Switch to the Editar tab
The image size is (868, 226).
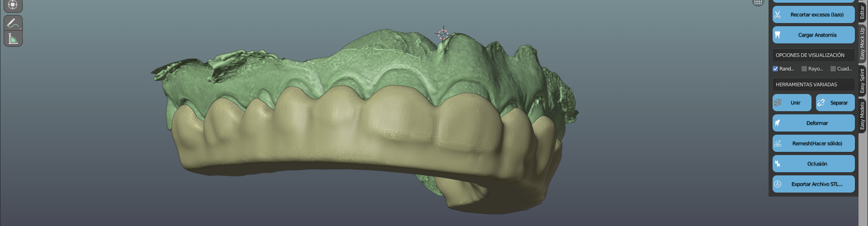[x=862, y=11]
